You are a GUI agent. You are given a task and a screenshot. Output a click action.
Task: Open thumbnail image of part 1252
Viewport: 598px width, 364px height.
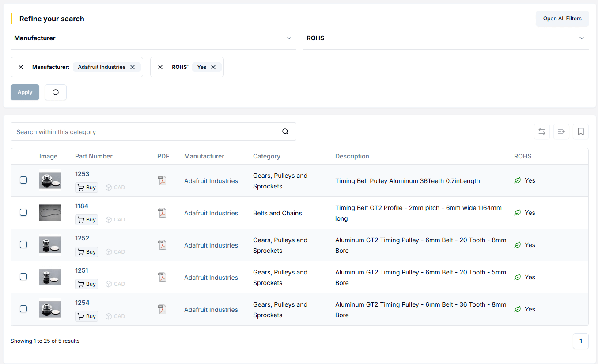click(x=50, y=245)
